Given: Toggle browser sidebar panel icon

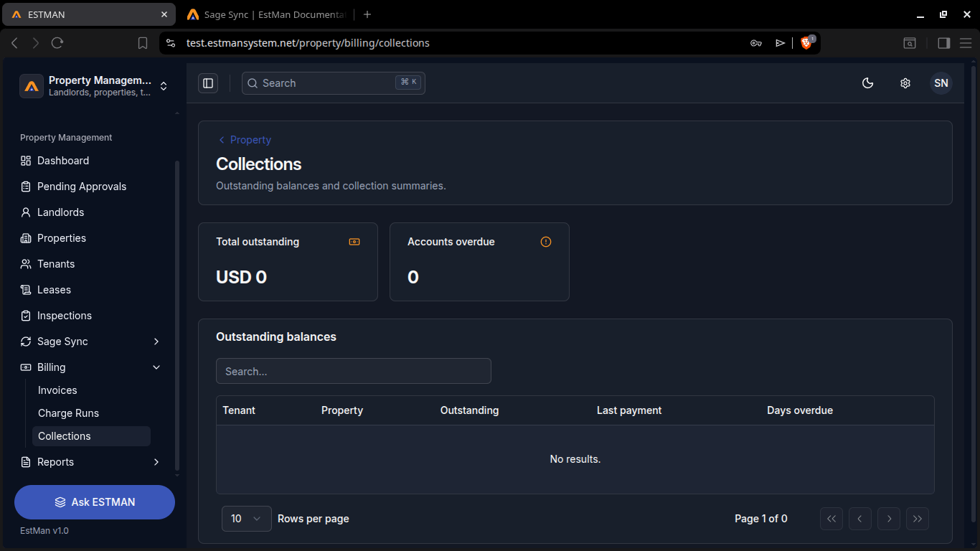Looking at the screenshot, I should (x=944, y=43).
